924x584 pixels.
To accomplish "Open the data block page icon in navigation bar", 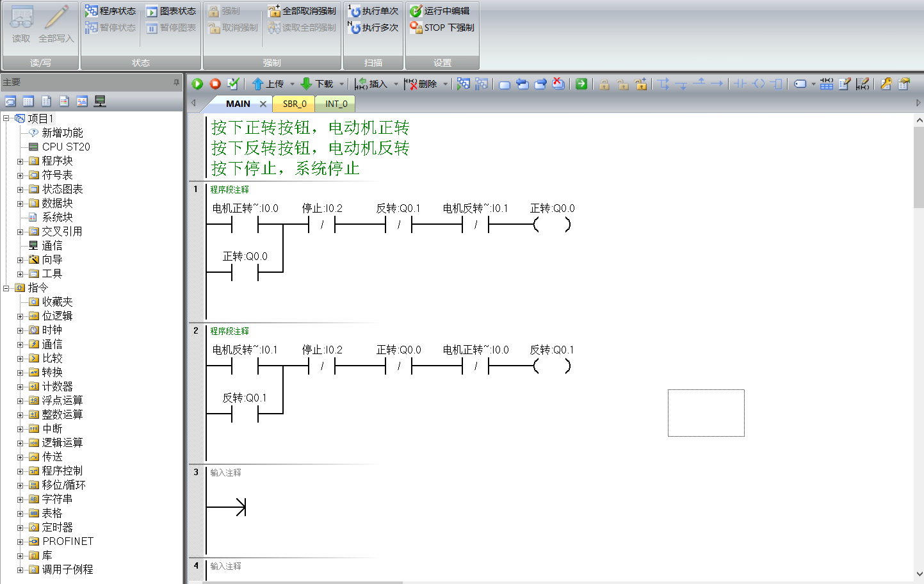I will [x=46, y=101].
